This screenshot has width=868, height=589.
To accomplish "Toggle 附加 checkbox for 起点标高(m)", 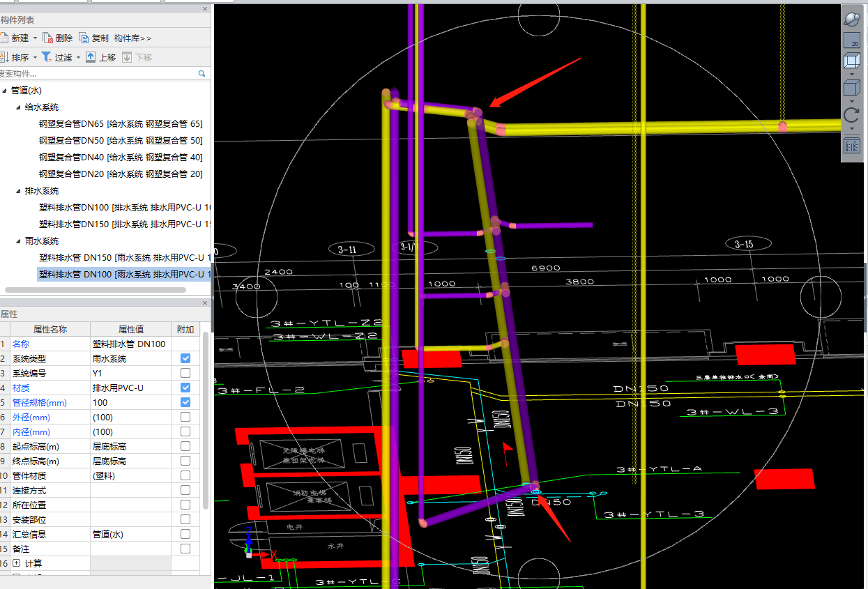I will coord(185,446).
